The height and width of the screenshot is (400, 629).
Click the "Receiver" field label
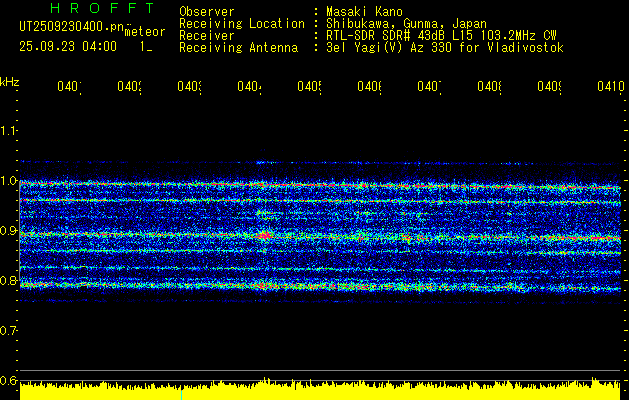[x=207, y=36]
